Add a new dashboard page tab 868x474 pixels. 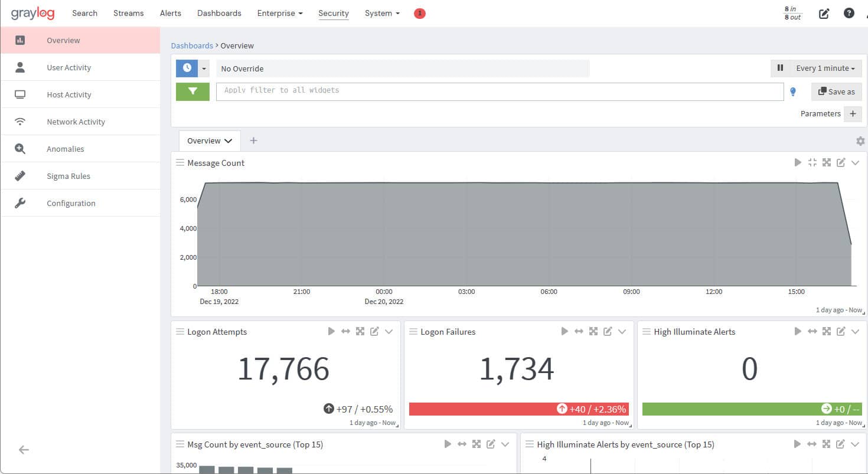click(x=253, y=140)
